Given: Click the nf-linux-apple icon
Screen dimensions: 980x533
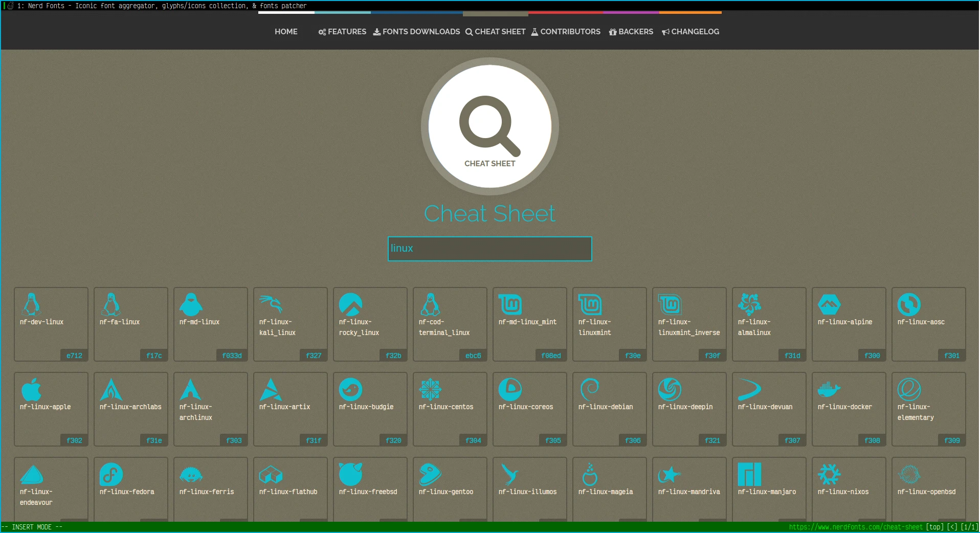Looking at the screenshot, I should (31, 389).
